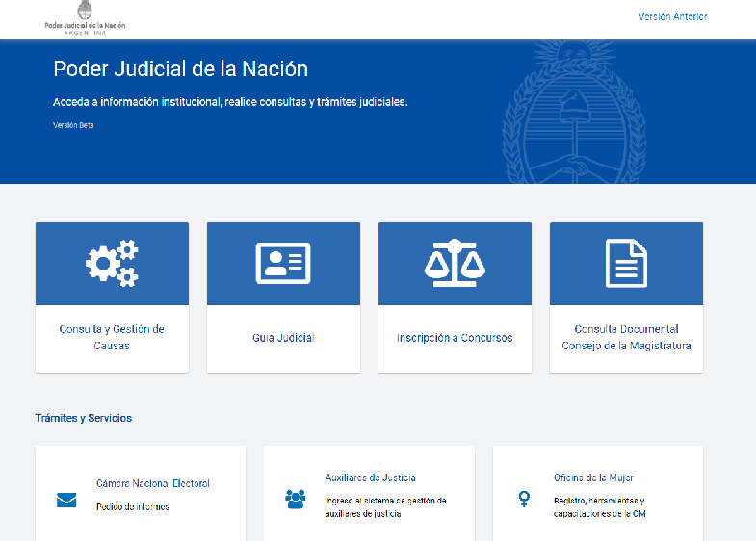Select the Guía Judicial card label
Viewport: 756px width, 541px height.
(283, 338)
